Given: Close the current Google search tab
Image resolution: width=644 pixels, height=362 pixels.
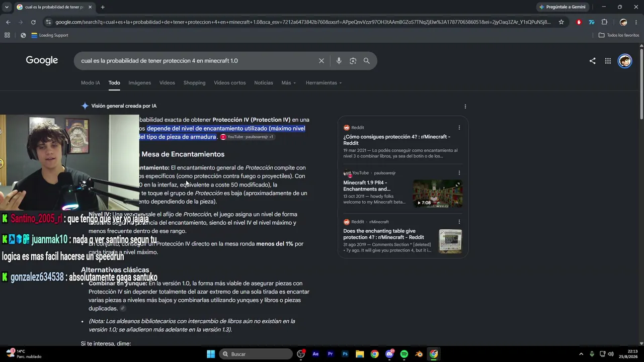Looking at the screenshot, I should point(90,7).
